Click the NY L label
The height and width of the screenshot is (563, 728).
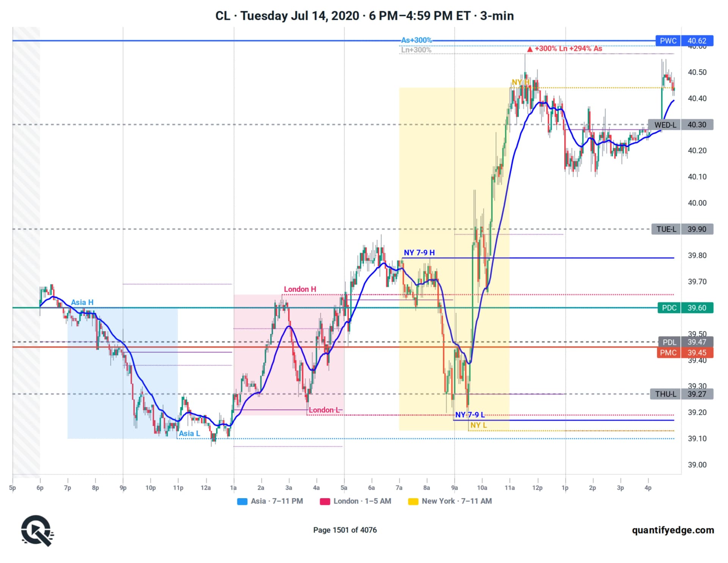(479, 425)
